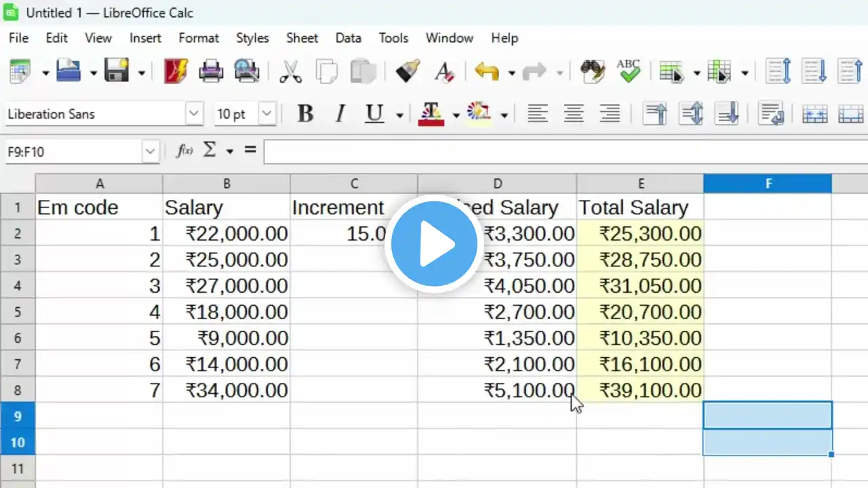The width and height of the screenshot is (868, 488).
Task: Select row 2 header
Action: click(x=18, y=234)
